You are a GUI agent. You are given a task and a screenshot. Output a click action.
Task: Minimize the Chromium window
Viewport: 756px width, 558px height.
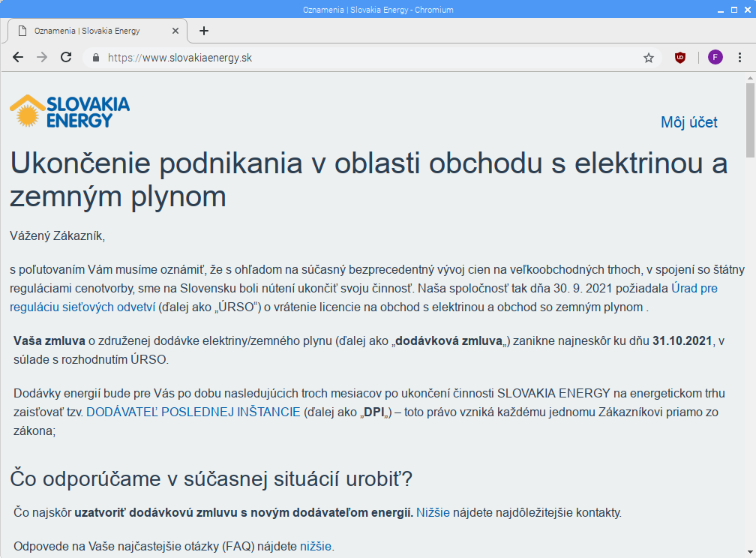point(721,10)
